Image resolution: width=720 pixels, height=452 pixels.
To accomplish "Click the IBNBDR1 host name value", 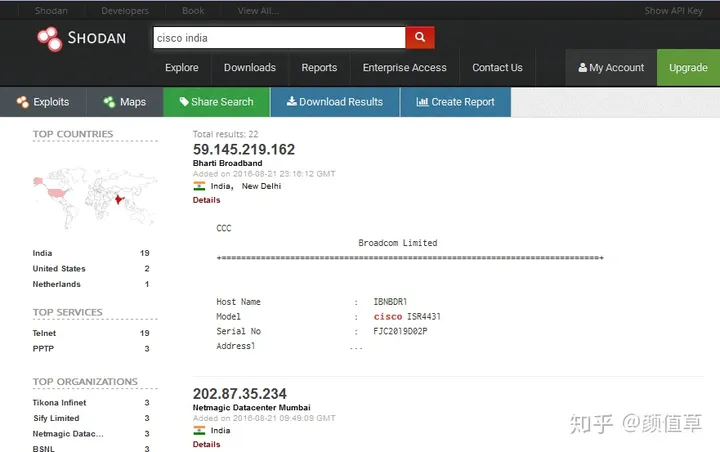I will click(390, 302).
